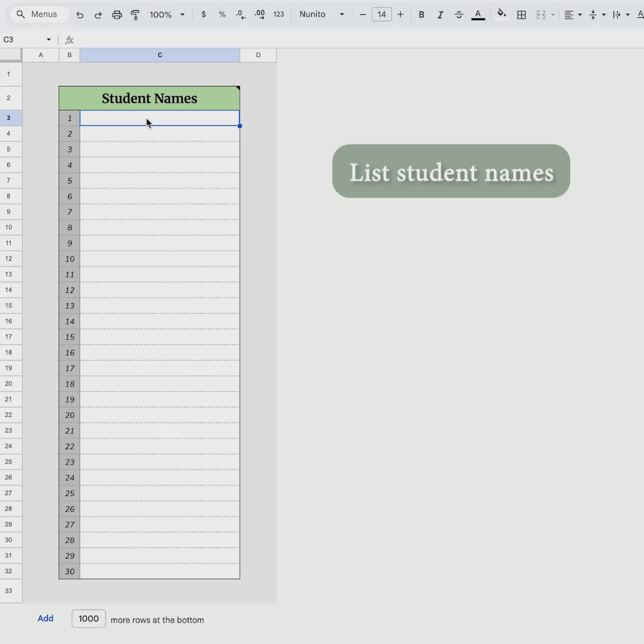The width and height of the screenshot is (644, 644).
Task: Click the strikethrough icon
Action: pyautogui.click(x=459, y=14)
